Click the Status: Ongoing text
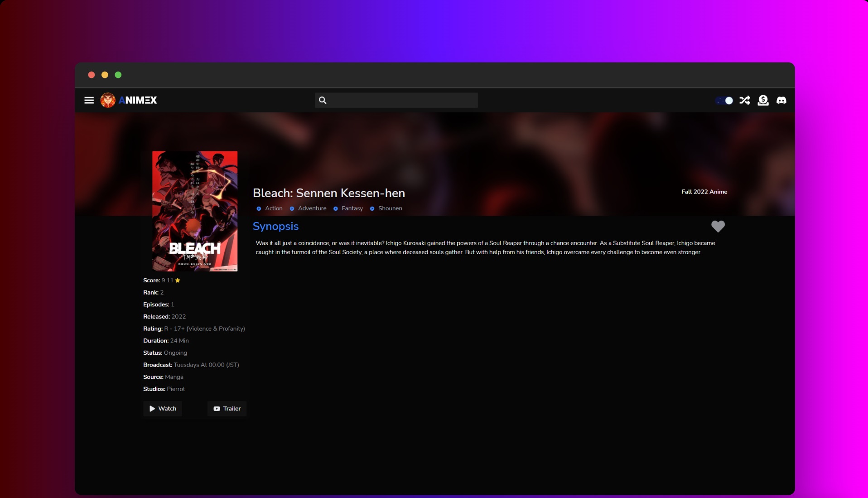The width and height of the screenshot is (868, 498). point(165,353)
